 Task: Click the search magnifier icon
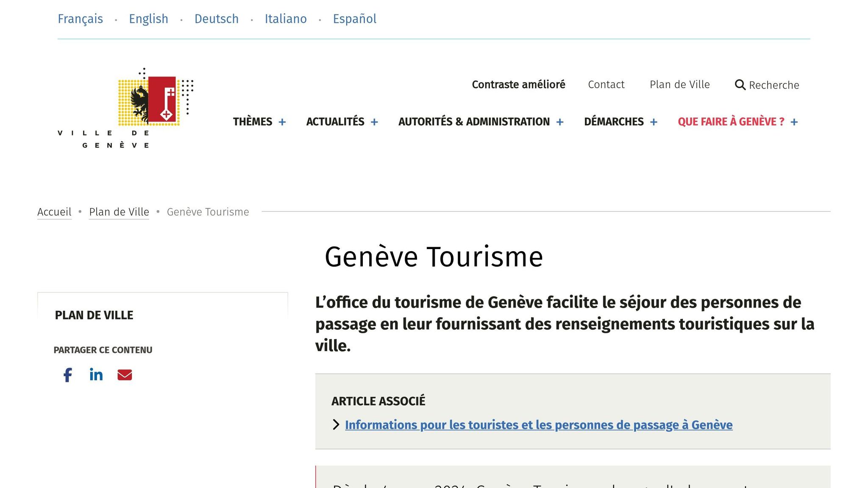pyautogui.click(x=740, y=85)
